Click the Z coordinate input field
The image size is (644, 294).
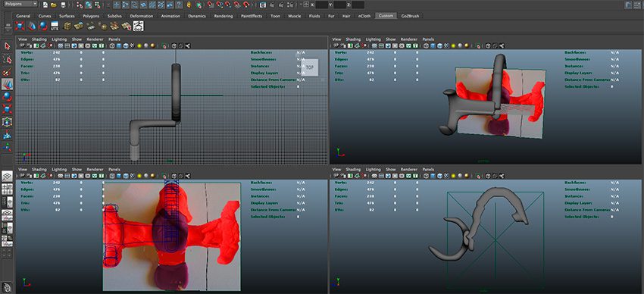coord(358,5)
